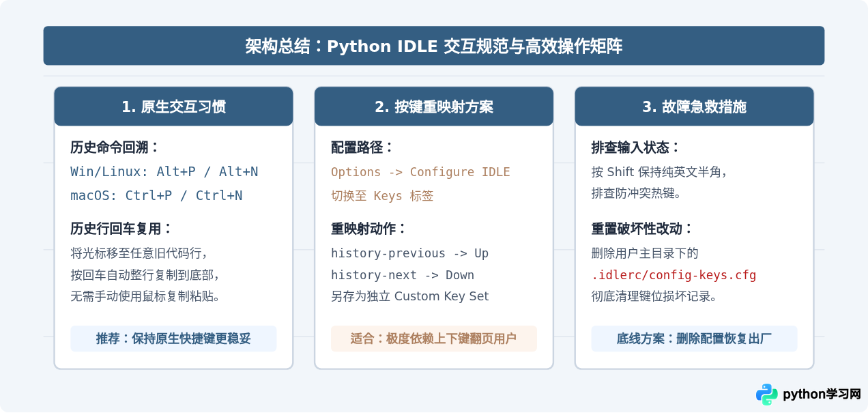Click the heading 历史行回车复用：
Image resolution: width=868 pixels, height=413 pixels.
point(121,229)
